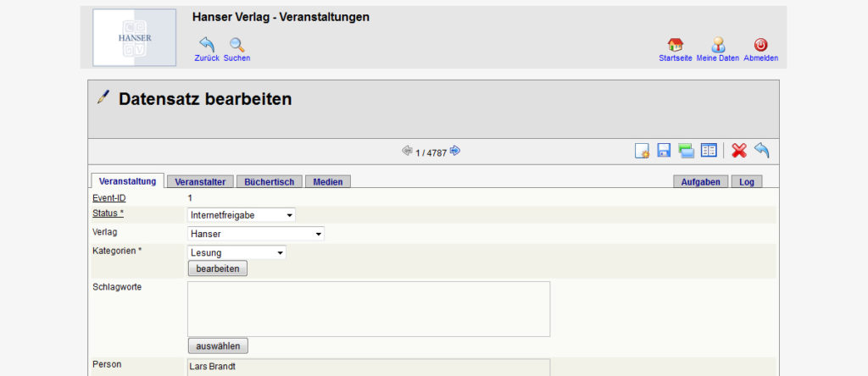
Task: Open the Aufgaben tab
Action: [700, 181]
